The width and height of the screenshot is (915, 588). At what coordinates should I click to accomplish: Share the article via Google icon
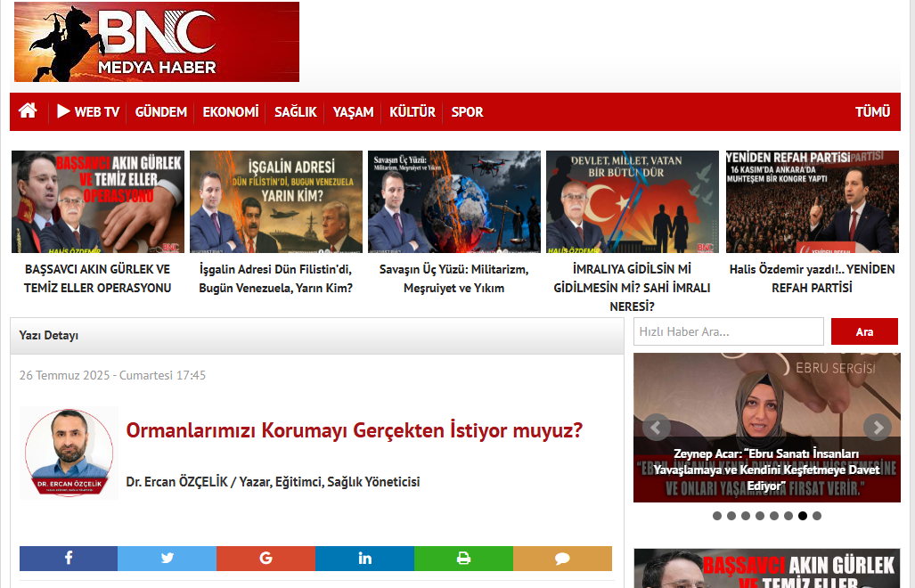(266, 559)
